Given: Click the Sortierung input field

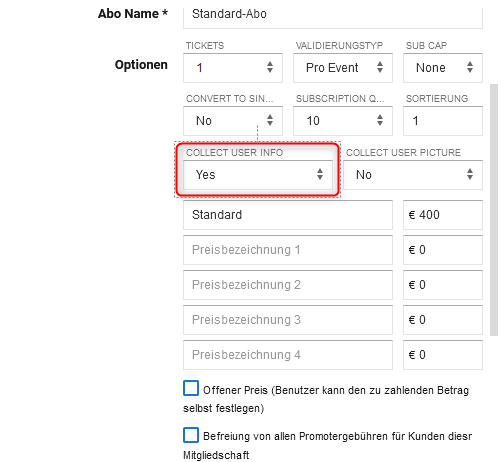Looking at the screenshot, I should pos(443,121).
